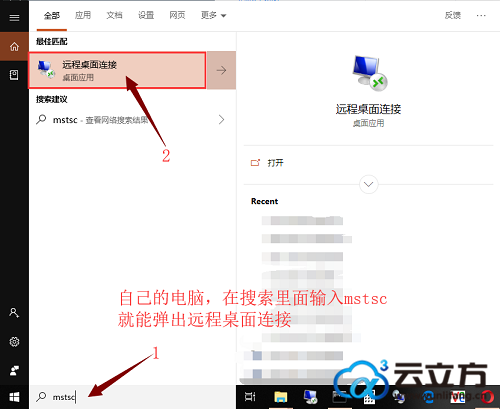
Task: Open File Explorer from the taskbar
Action: tap(281, 397)
